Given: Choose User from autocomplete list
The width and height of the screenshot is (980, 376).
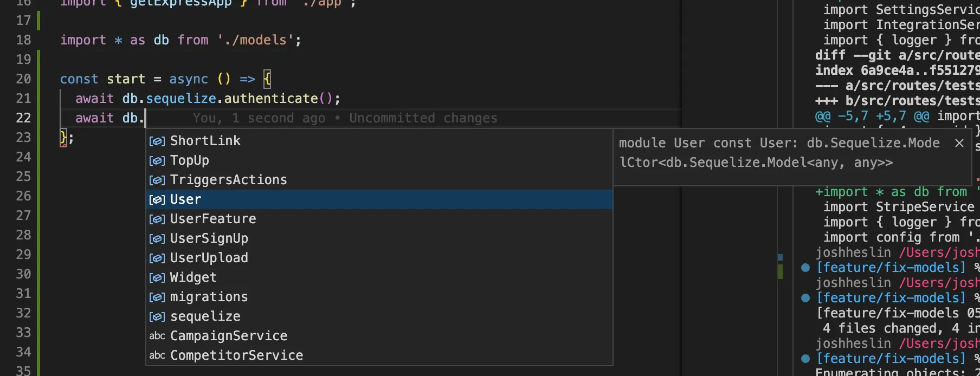Looking at the screenshot, I should coord(379,199).
